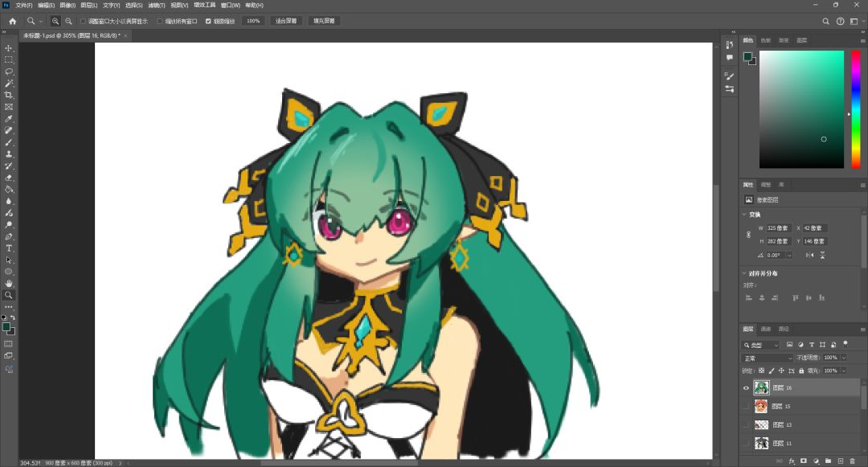Screen dimensions: 868x467
Task: Select the Move tool
Action: [x=8, y=48]
